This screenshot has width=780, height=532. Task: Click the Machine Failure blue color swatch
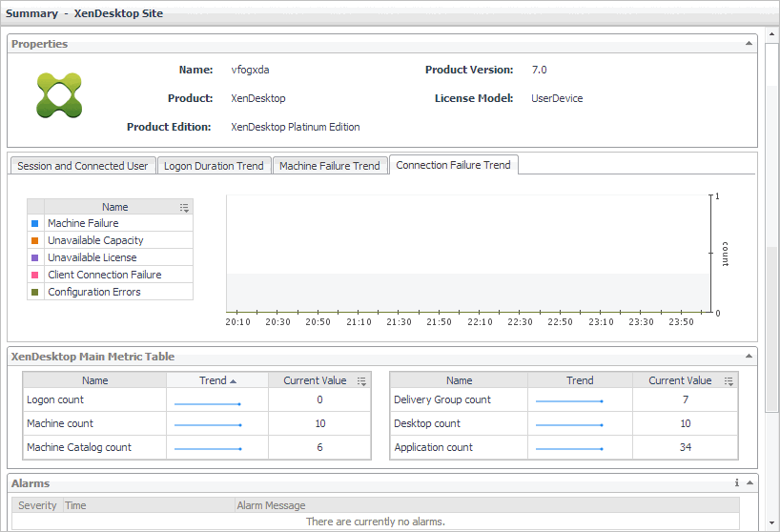pyautogui.click(x=35, y=224)
